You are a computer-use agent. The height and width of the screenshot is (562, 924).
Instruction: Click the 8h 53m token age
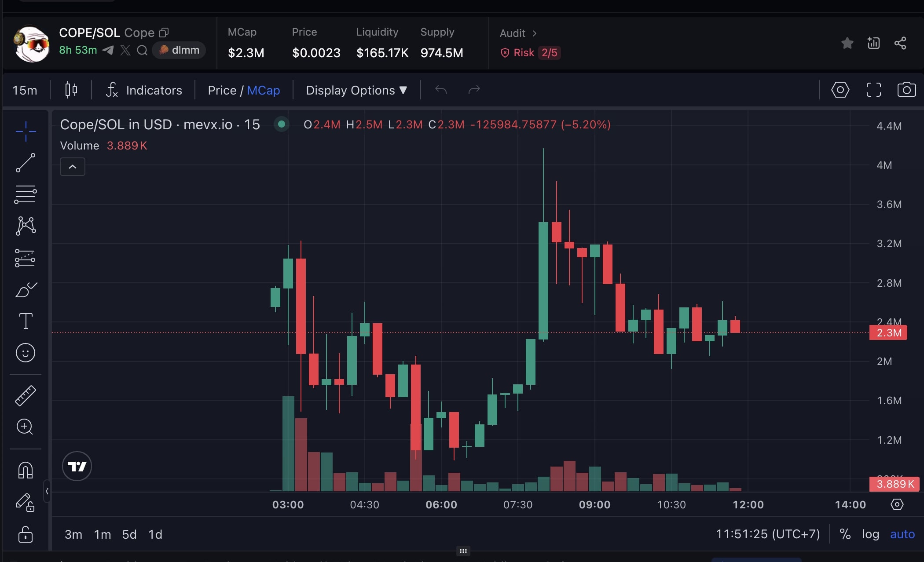pos(78,50)
